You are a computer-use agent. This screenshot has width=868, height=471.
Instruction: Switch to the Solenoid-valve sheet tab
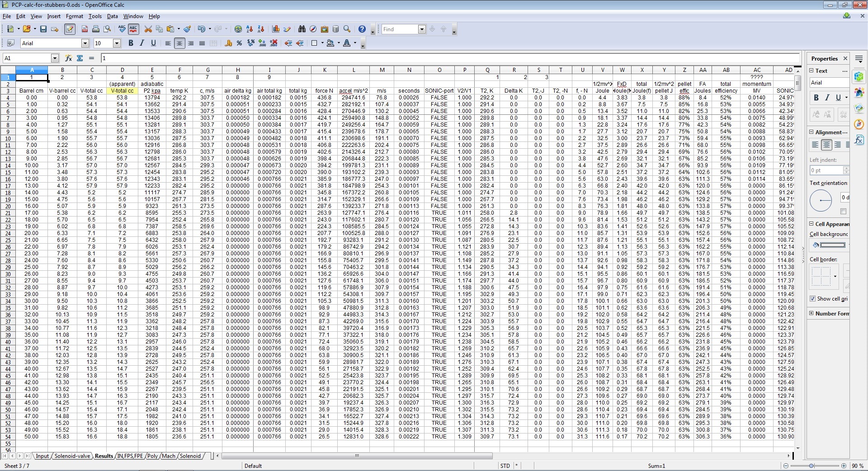click(72, 456)
